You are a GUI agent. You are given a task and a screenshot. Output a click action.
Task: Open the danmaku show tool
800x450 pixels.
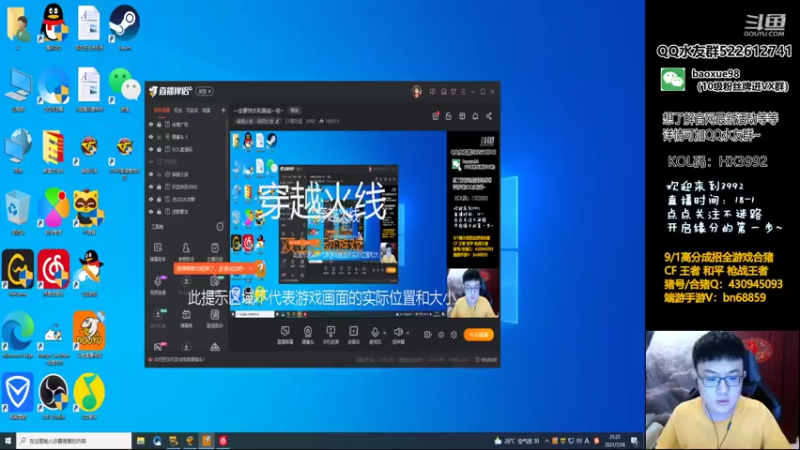186,318
